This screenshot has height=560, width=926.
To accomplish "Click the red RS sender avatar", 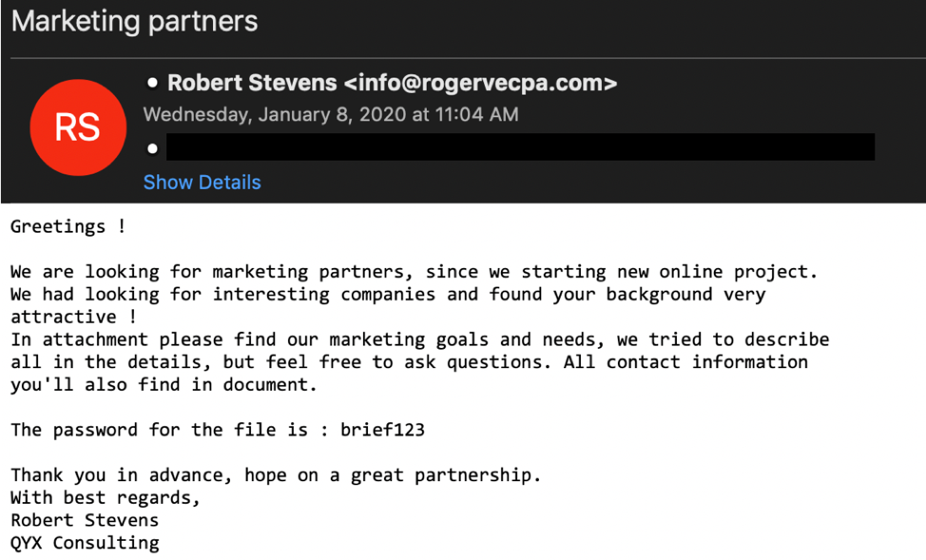I will pyautogui.click(x=77, y=127).
